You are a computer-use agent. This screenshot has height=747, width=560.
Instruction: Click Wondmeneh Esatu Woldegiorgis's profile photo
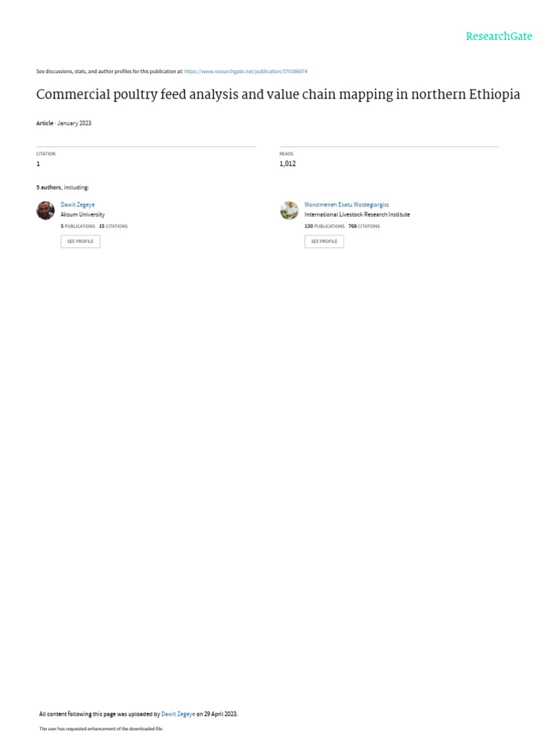point(289,210)
